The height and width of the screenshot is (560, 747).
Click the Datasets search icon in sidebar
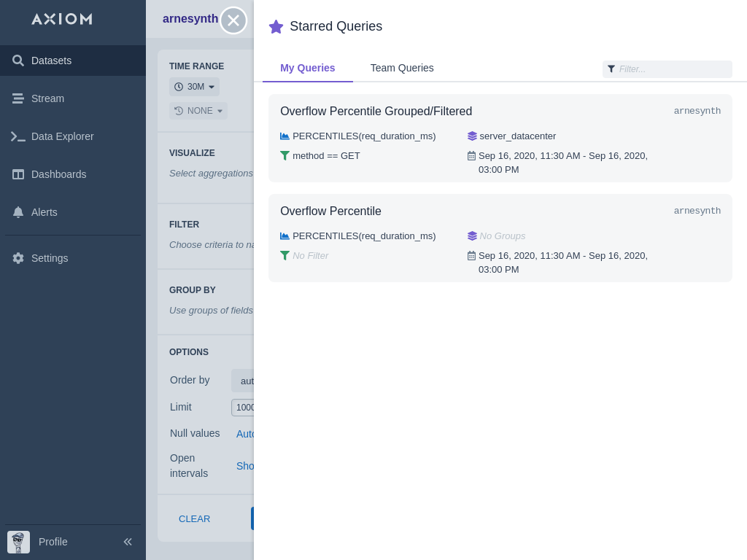click(18, 61)
